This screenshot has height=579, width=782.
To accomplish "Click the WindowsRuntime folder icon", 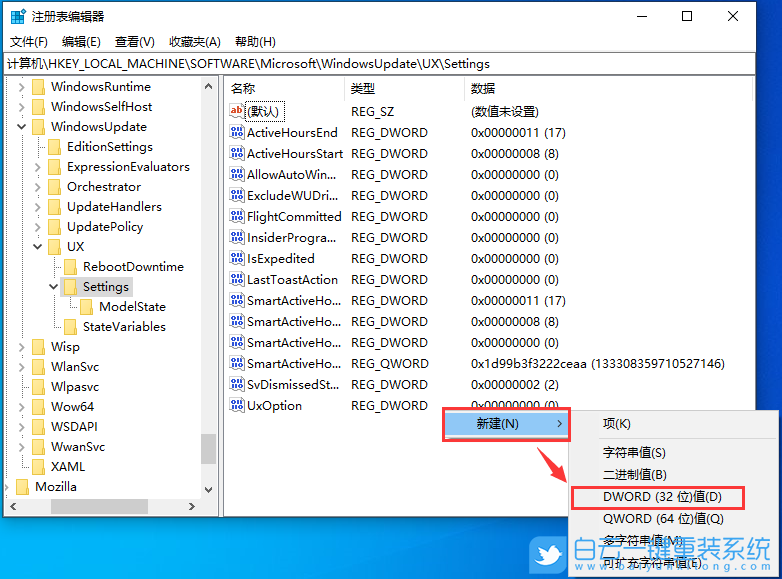I will coord(38,87).
